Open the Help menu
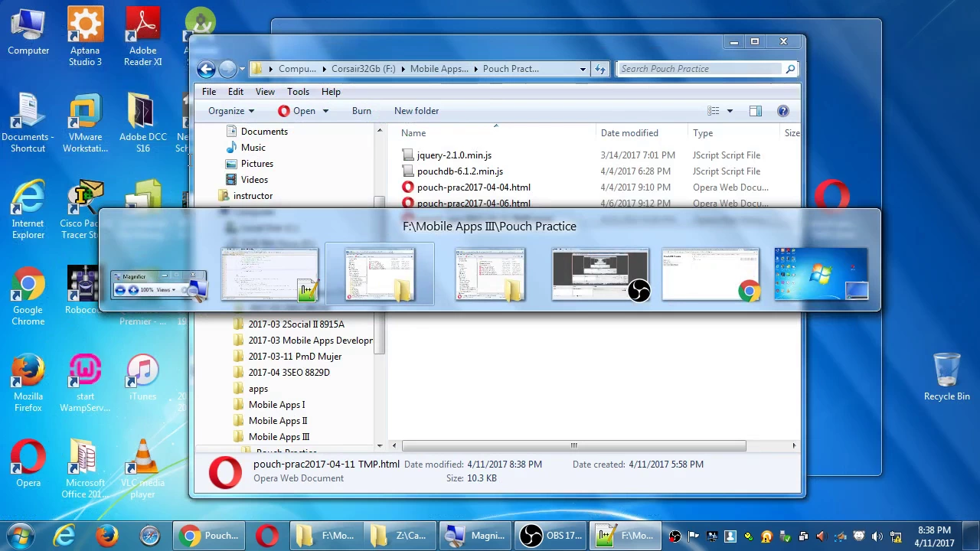Screen dimensions: 980x551 (x=331, y=92)
